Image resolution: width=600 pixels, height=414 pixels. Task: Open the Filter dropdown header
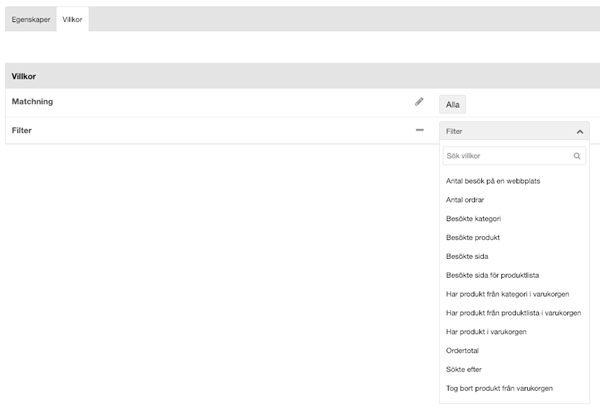click(514, 131)
